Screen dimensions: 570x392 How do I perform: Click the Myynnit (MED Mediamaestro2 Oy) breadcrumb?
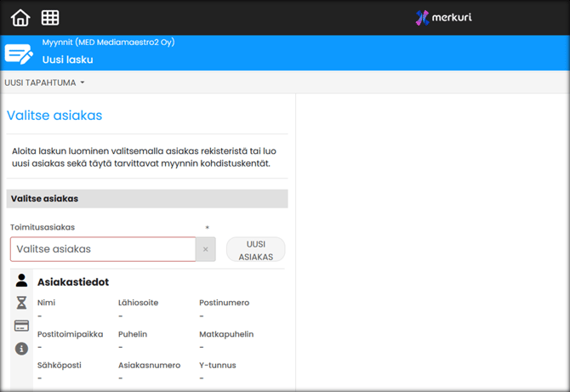(x=108, y=43)
